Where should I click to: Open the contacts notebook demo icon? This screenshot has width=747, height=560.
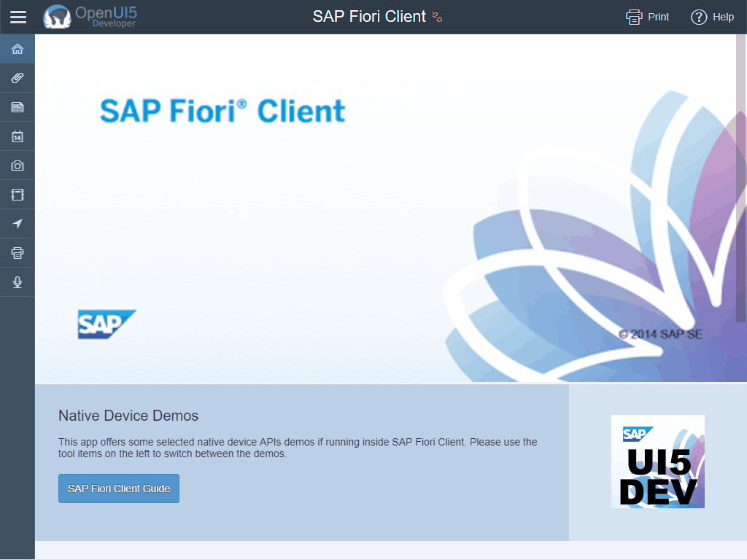[x=18, y=195]
